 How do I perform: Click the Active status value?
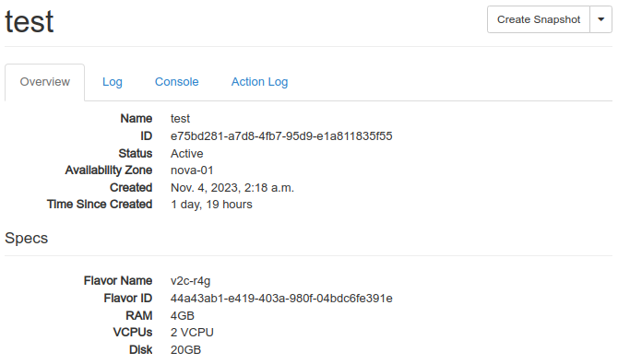pyautogui.click(x=187, y=154)
